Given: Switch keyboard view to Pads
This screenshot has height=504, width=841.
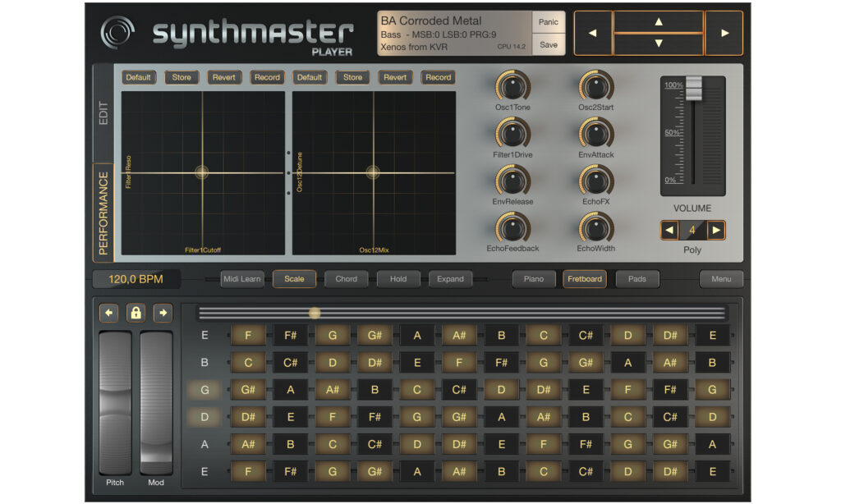Looking at the screenshot, I should tap(636, 279).
